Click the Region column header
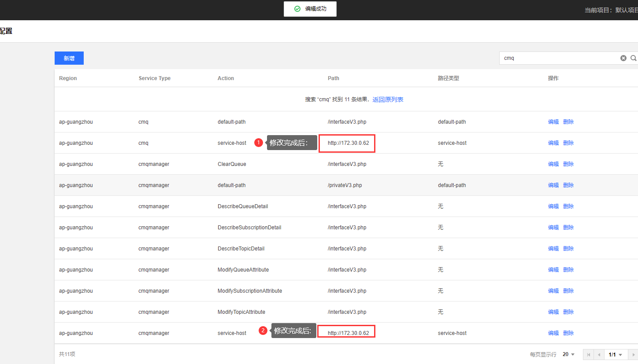Image resolution: width=638 pixels, height=364 pixels. pyautogui.click(x=68, y=78)
